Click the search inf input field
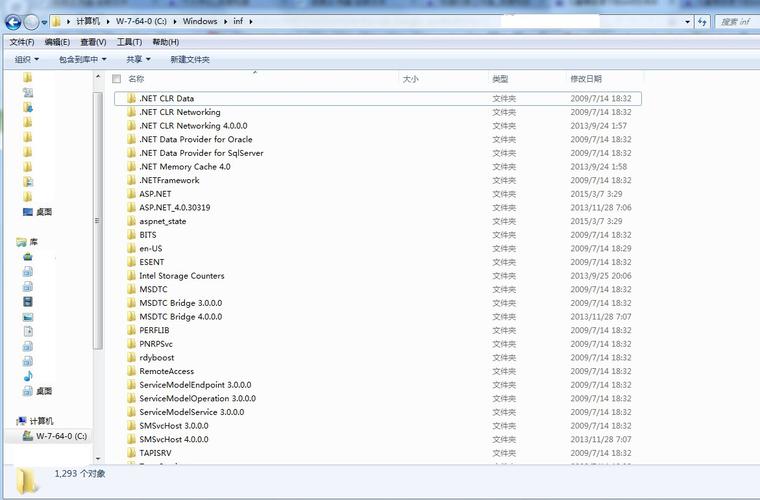The image size is (760, 500). coord(736,22)
